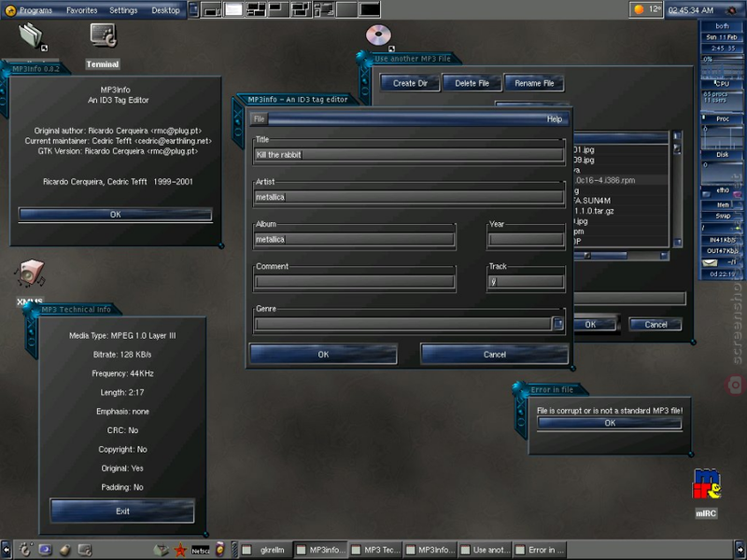Switch to gkrellm in the taskbar
The image size is (747, 560).
tap(265, 550)
